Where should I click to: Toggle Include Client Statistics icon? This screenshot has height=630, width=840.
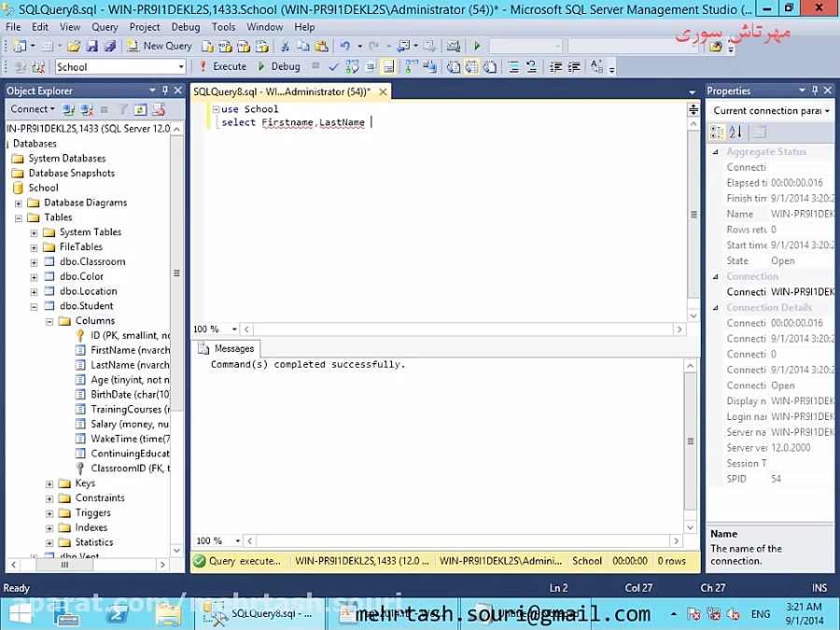point(429,66)
